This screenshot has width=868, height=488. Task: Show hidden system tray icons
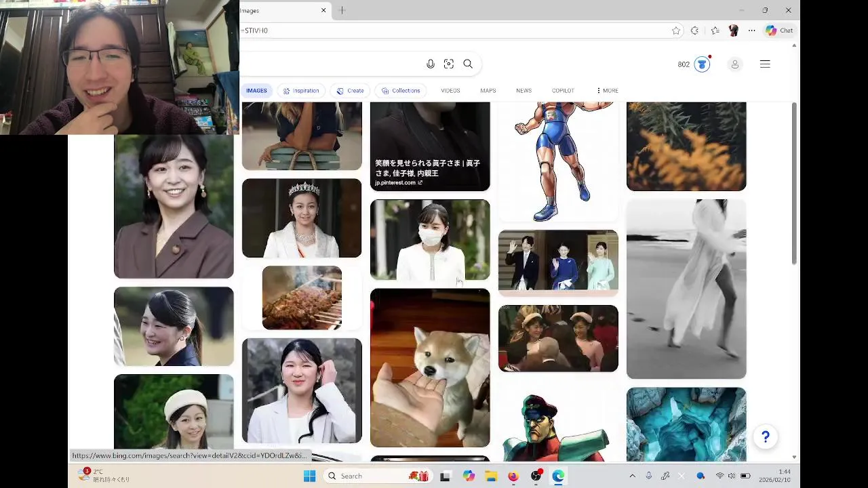(x=632, y=476)
